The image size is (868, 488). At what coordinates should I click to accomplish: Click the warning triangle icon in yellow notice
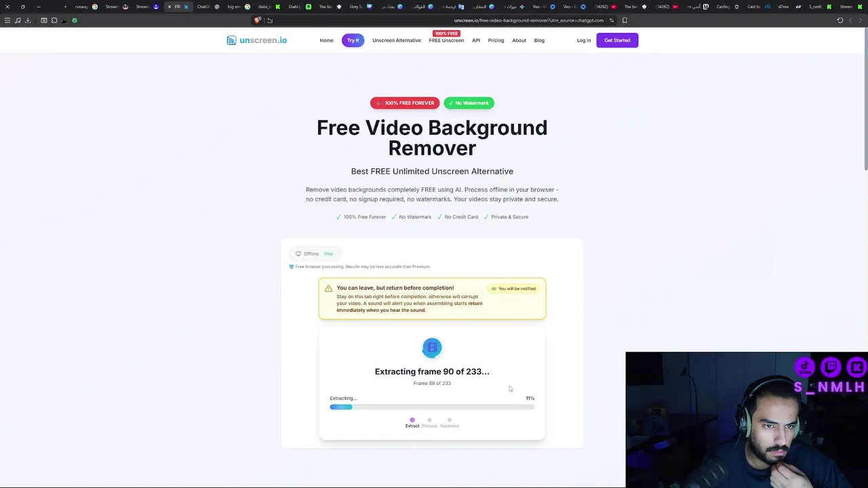329,288
